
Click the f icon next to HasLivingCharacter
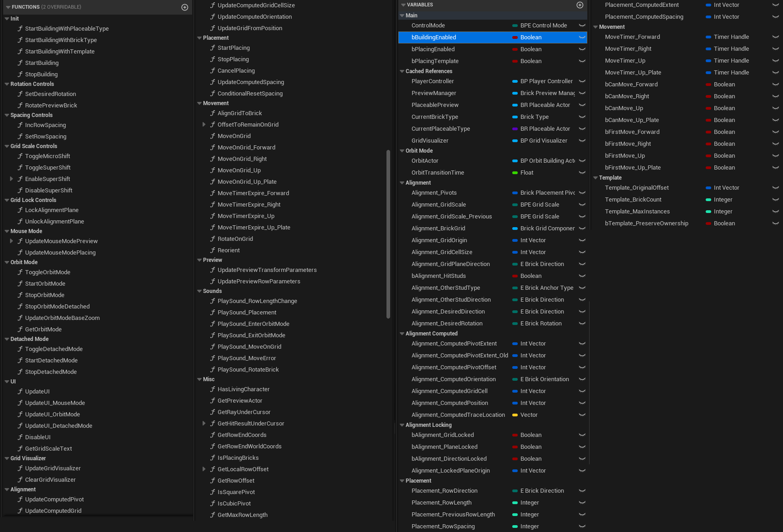(x=213, y=389)
